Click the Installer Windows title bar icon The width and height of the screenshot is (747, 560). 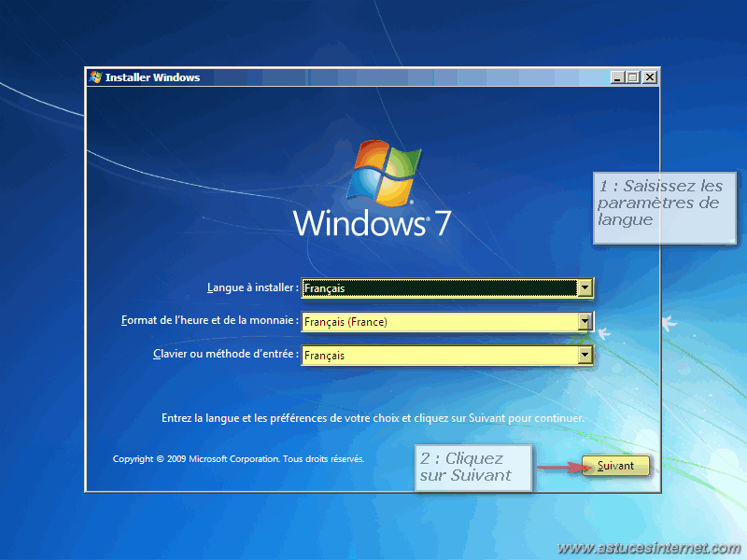point(96,77)
